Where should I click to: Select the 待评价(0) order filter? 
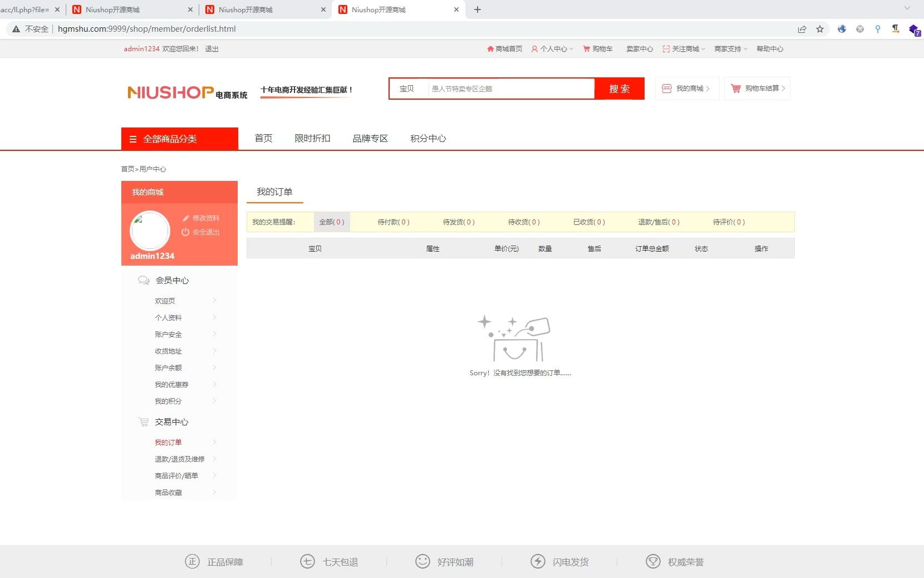729,222
